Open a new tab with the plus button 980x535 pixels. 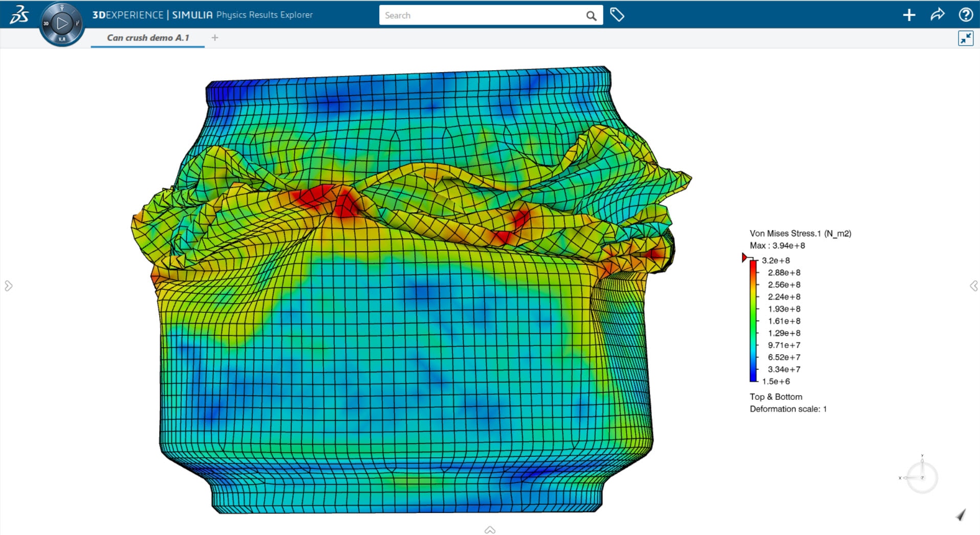(215, 37)
